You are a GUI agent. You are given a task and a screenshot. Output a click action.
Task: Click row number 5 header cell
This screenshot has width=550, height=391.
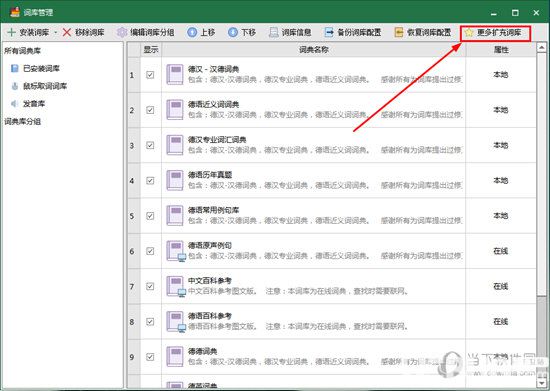pos(133,216)
